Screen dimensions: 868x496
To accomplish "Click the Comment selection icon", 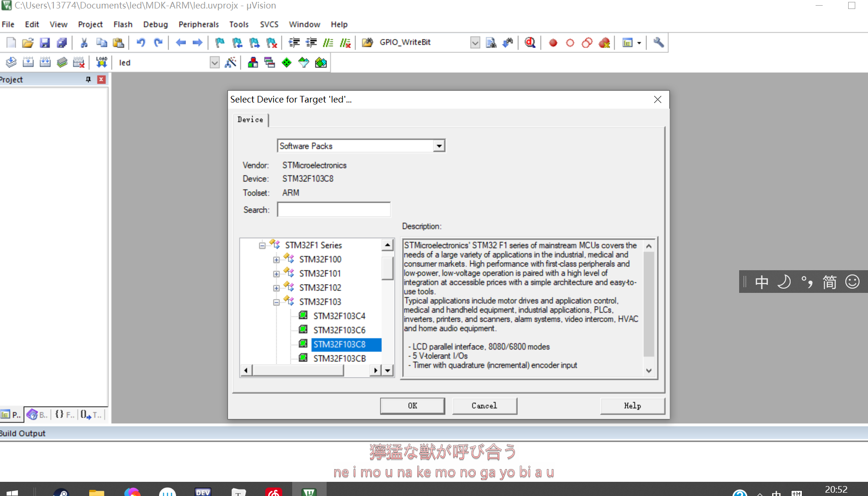I will [328, 43].
